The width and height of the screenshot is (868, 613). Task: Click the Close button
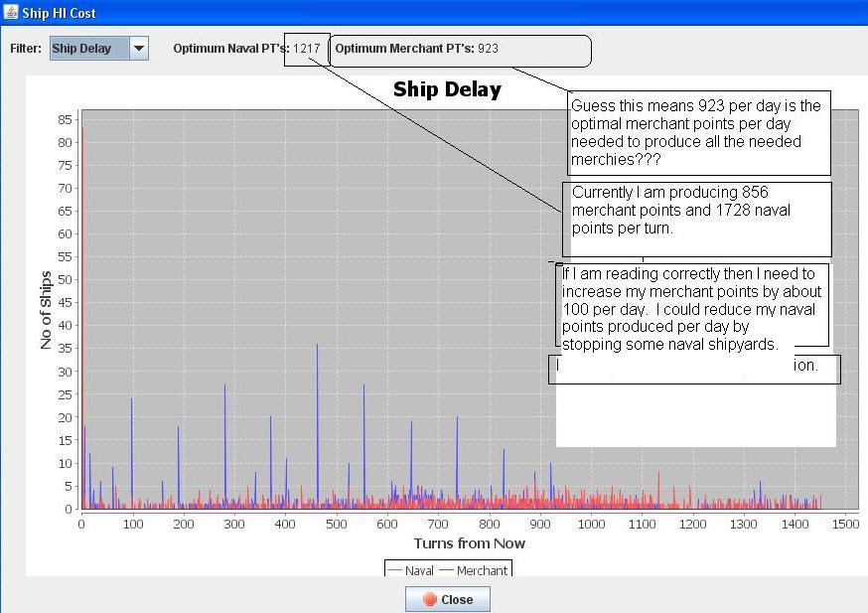click(x=447, y=599)
